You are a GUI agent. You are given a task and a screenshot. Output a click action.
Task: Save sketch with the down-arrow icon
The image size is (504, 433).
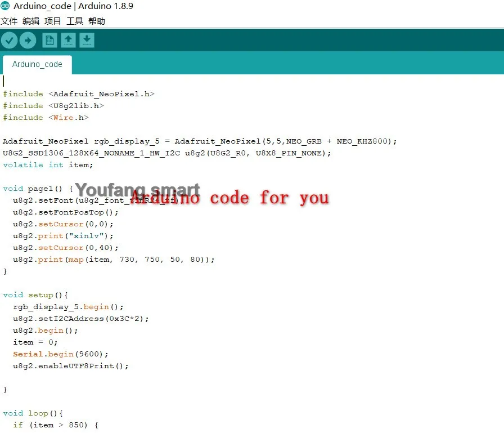click(x=87, y=41)
